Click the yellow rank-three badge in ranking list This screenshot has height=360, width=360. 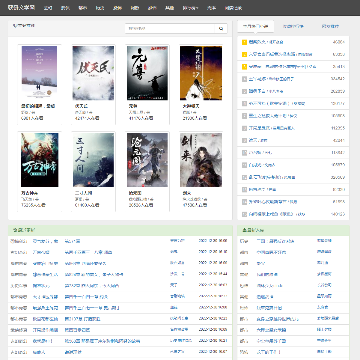pyautogui.click(x=244, y=67)
